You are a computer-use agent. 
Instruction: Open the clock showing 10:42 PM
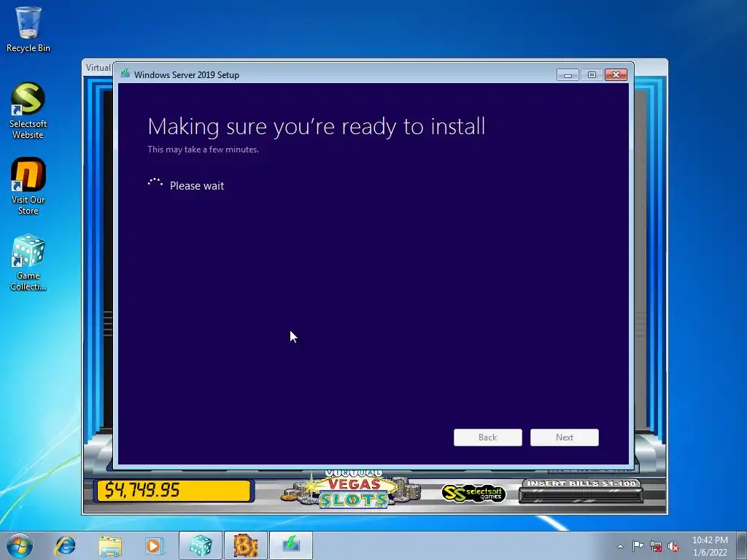710,546
